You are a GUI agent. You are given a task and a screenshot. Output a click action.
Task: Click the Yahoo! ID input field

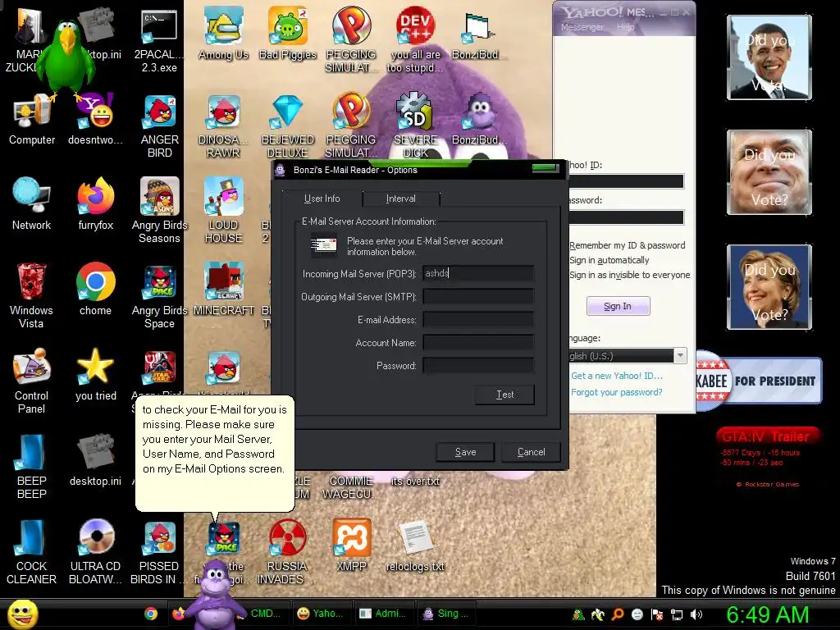point(626,181)
